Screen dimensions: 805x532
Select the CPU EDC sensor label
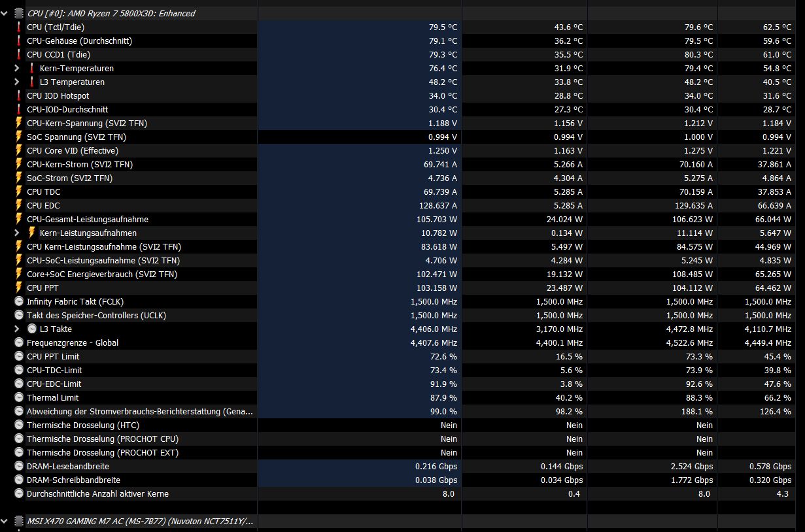[x=43, y=205]
